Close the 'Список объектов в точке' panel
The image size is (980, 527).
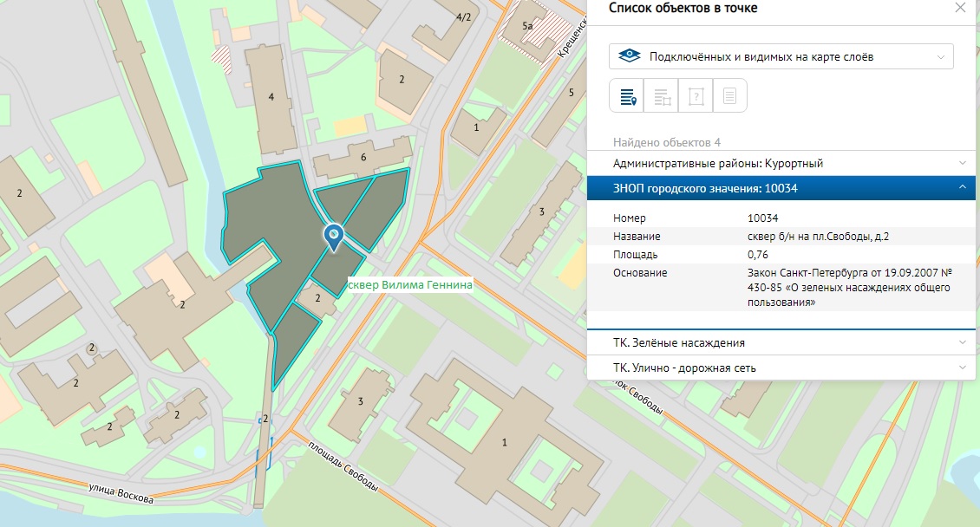click(959, 8)
